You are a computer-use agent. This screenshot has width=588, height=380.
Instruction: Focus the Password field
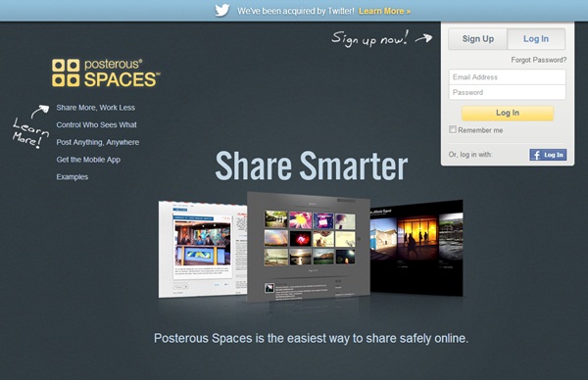click(x=507, y=93)
